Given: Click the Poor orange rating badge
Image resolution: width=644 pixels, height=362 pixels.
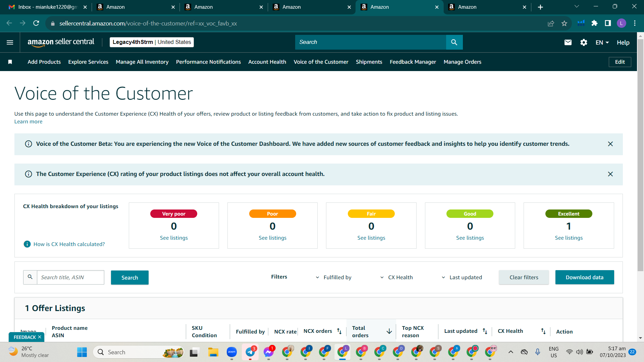Looking at the screenshot, I should click(x=272, y=214).
